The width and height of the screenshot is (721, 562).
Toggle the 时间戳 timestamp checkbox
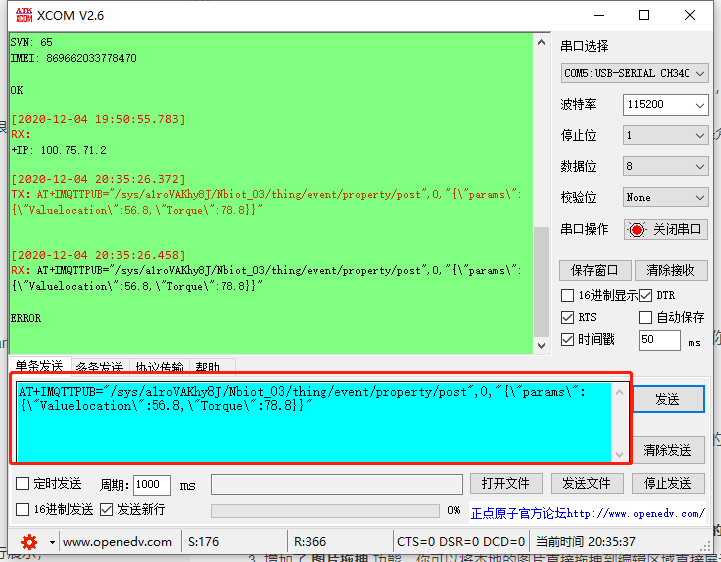[567, 339]
